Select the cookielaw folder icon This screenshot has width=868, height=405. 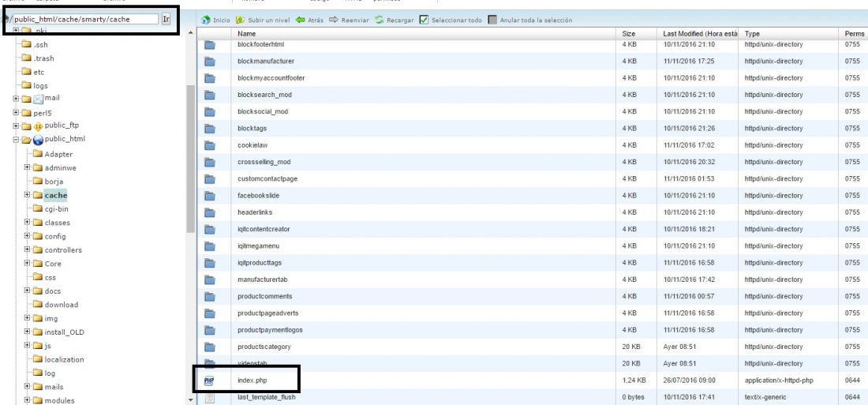coord(209,145)
